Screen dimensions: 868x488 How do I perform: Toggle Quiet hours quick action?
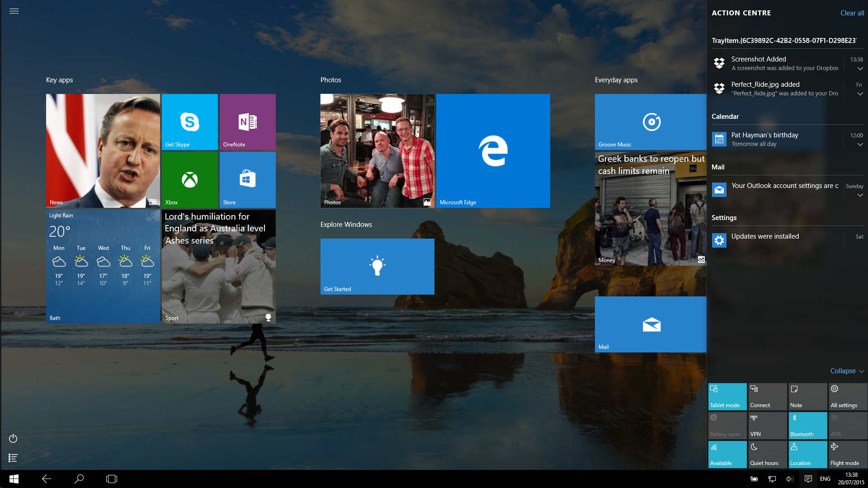768,455
